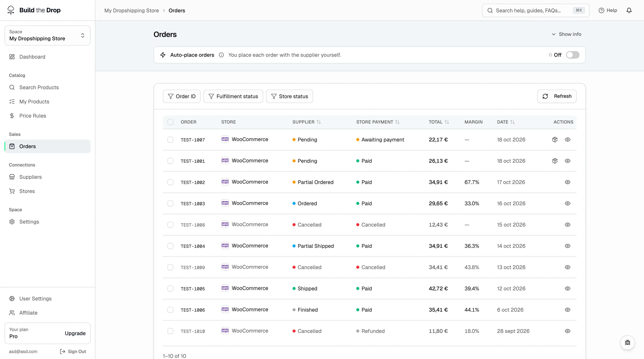This screenshot has height=359, width=644.
Task: Click the help search field
Action: point(536,10)
